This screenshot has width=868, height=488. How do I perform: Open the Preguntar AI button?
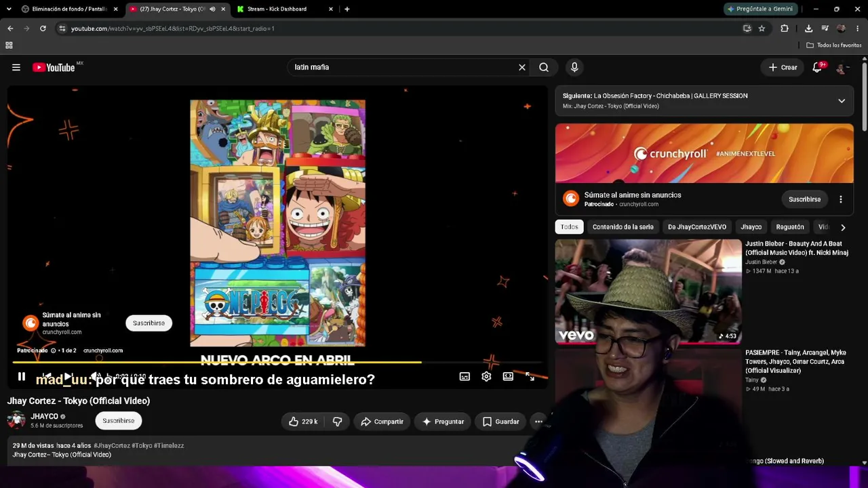[x=443, y=422]
